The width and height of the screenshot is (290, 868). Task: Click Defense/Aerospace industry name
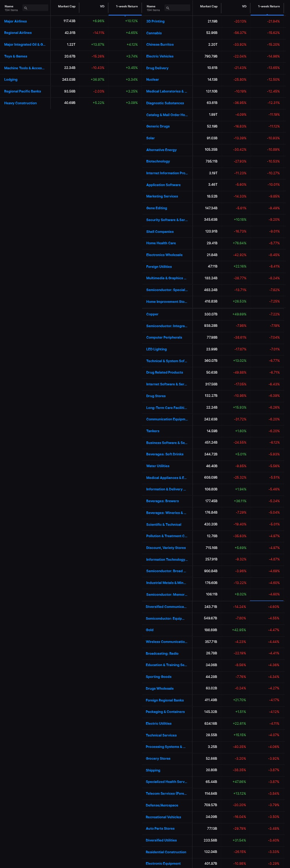162,805
